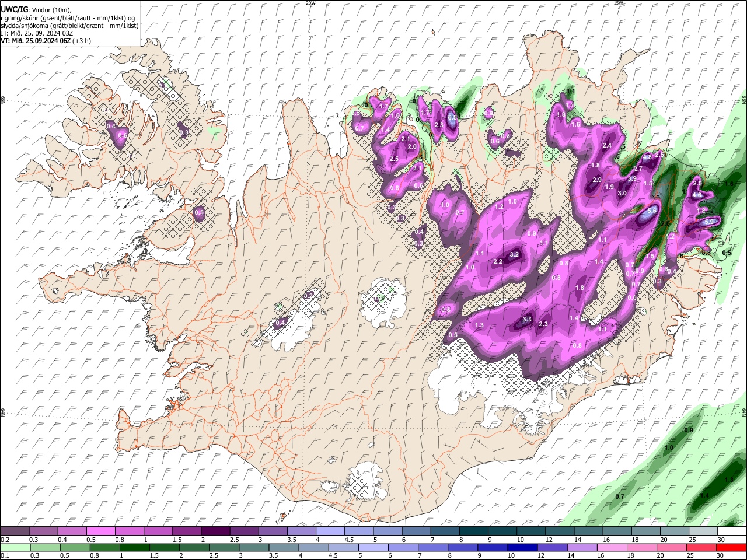Click the darkest green rain swatch at 1
The height and width of the screenshot is (560, 747).
(134, 547)
